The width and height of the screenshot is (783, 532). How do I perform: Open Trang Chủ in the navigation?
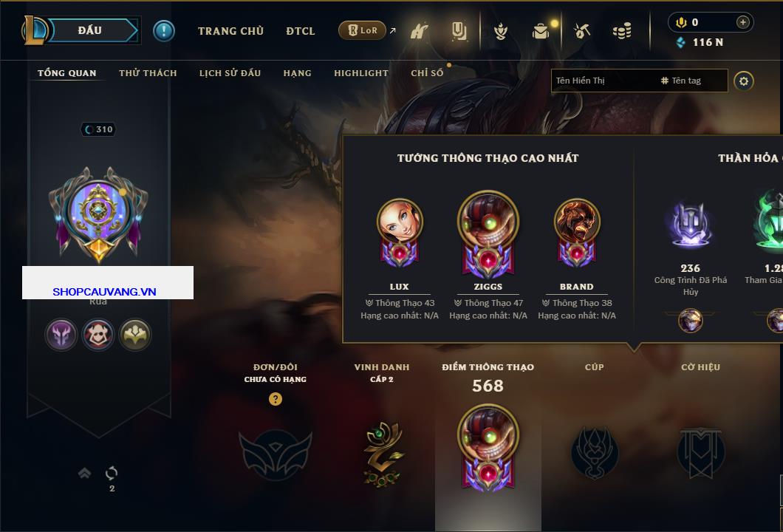click(230, 31)
